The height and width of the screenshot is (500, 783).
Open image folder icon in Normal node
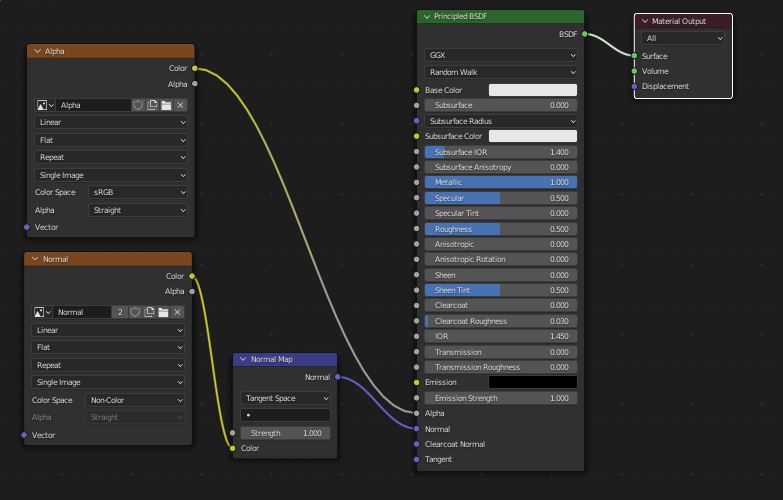163,312
